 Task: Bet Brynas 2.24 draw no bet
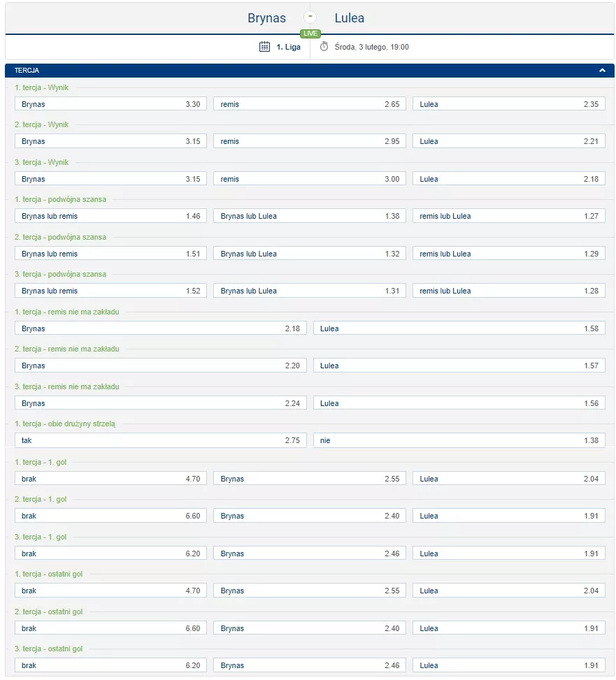coord(161,403)
